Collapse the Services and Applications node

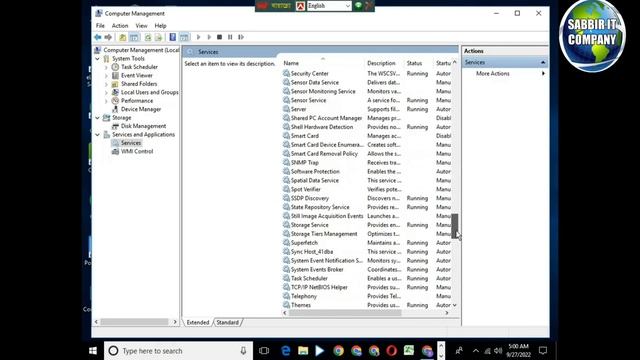98,135
